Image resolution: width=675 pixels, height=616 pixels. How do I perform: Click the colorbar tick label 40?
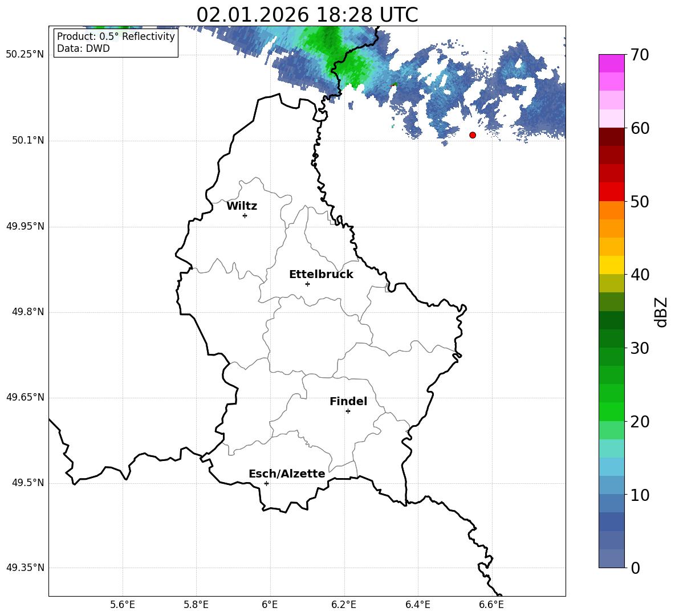click(640, 275)
